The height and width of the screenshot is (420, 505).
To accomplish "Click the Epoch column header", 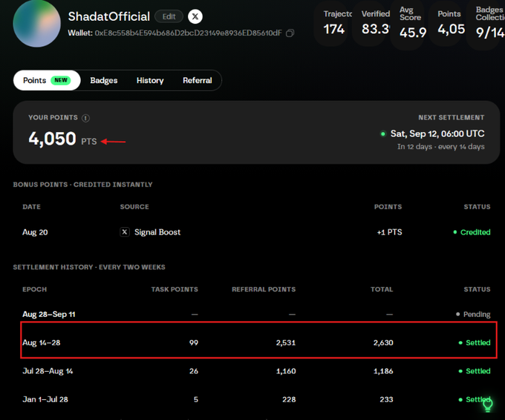I will point(34,289).
